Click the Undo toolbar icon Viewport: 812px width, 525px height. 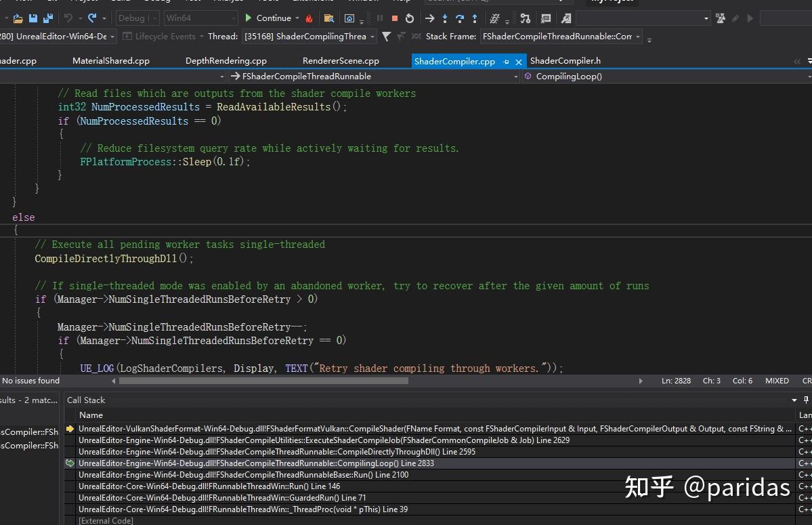click(68, 18)
